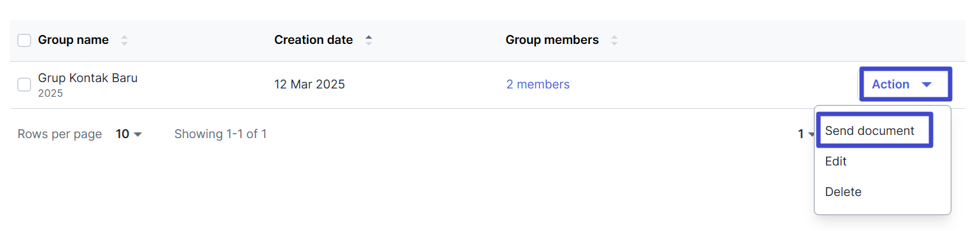Click the Group members column header text
This screenshot has height=231, width=980.
point(552,40)
